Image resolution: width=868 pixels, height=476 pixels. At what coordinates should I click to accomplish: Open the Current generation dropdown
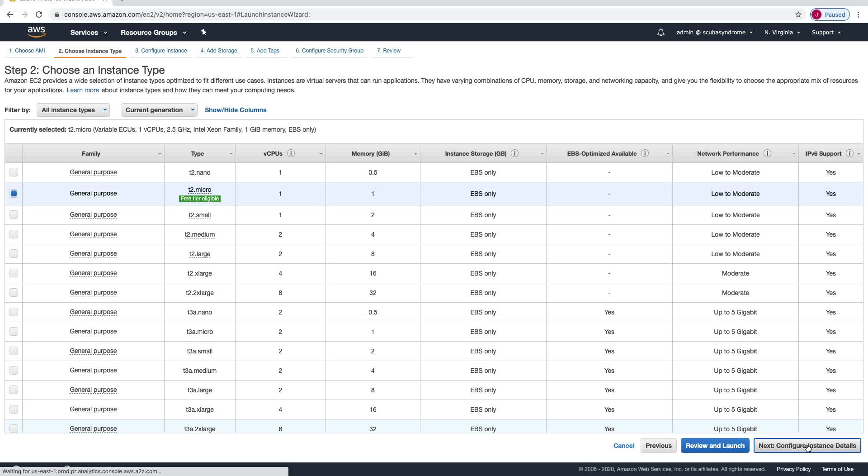pyautogui.click(x=159, y=110)
